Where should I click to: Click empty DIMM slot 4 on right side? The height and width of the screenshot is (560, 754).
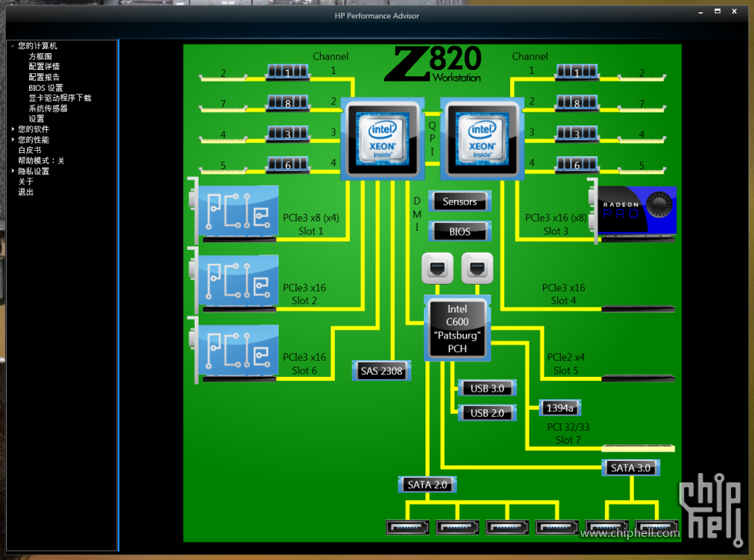[x=642, y=139]
